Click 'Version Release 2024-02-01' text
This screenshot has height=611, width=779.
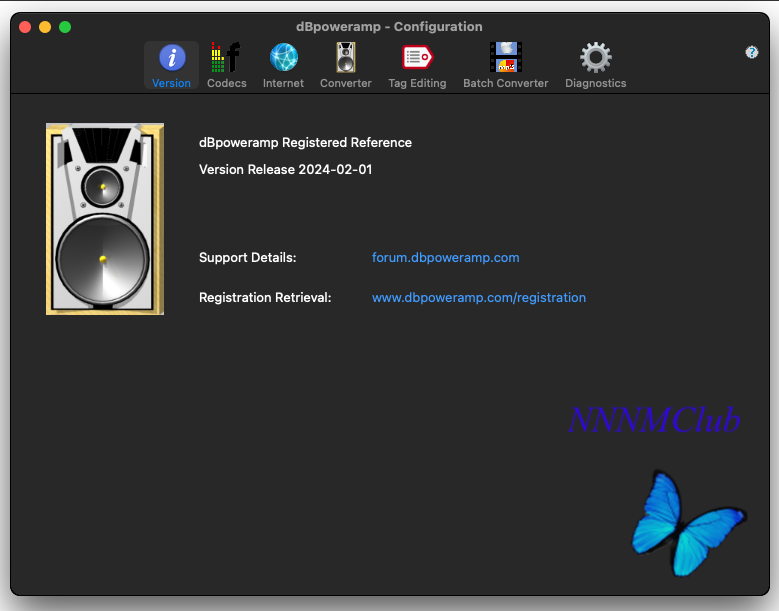pyautogui.click(x=286, y=169)
